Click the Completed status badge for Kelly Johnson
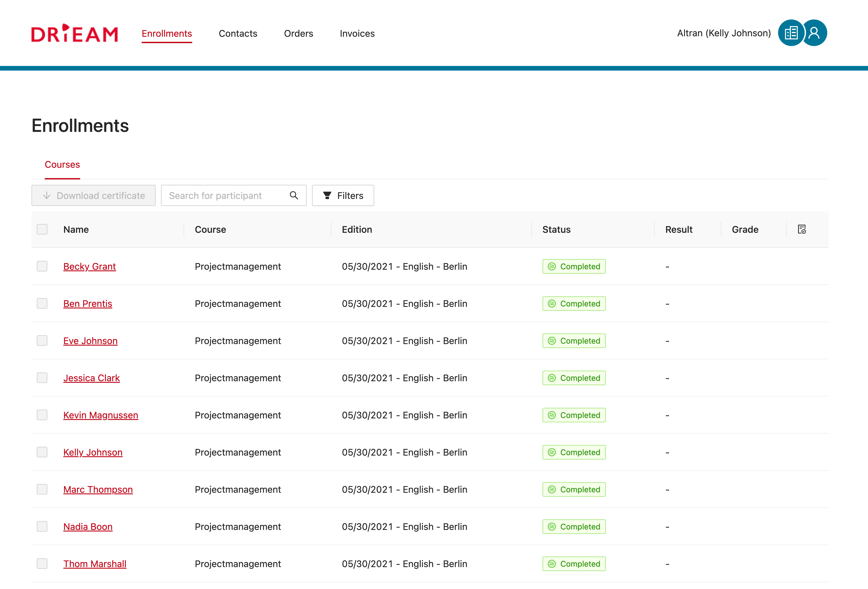This screenshot has width=868, height=589. (x=574, y=452)
